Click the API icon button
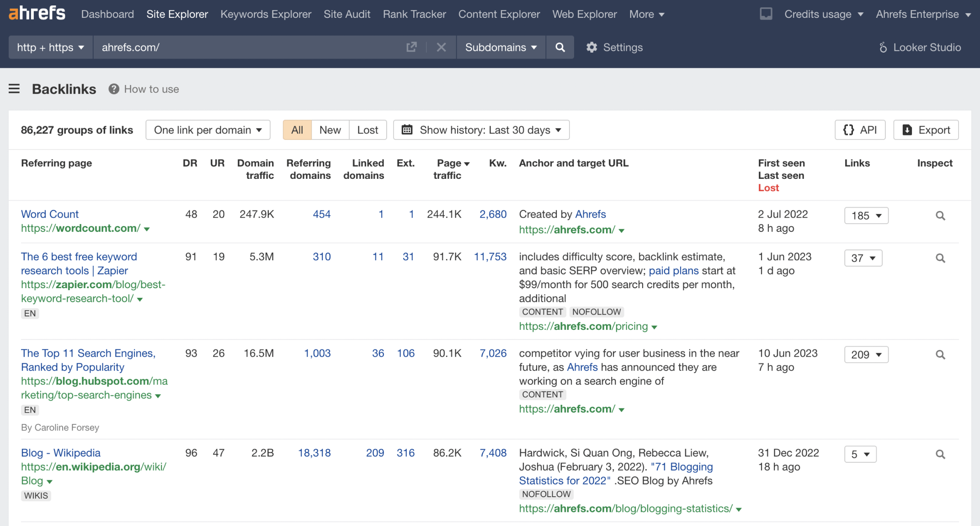This screenshot has width=980, height=526. (859, 130)
